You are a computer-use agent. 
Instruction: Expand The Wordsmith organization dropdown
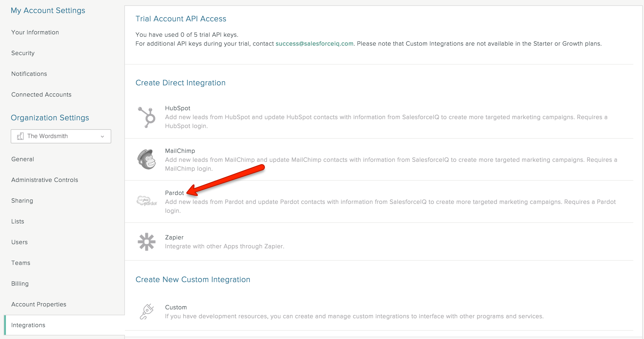61,136
